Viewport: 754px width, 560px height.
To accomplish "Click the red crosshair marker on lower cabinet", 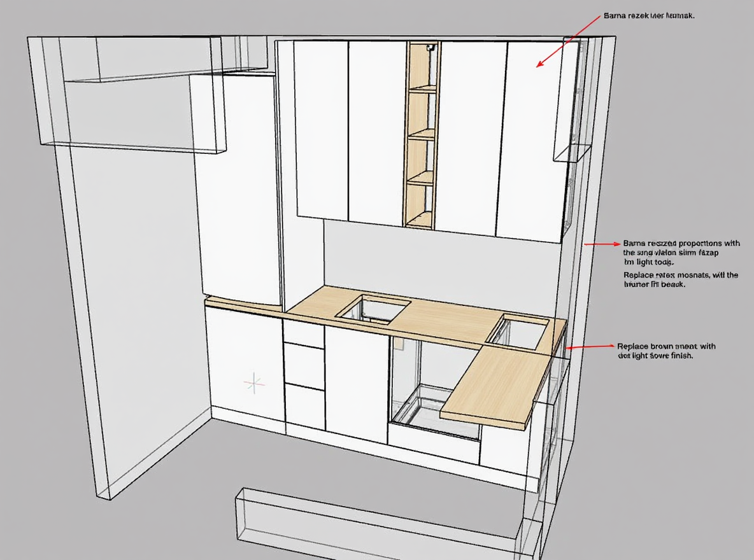I will click(254, 382).
